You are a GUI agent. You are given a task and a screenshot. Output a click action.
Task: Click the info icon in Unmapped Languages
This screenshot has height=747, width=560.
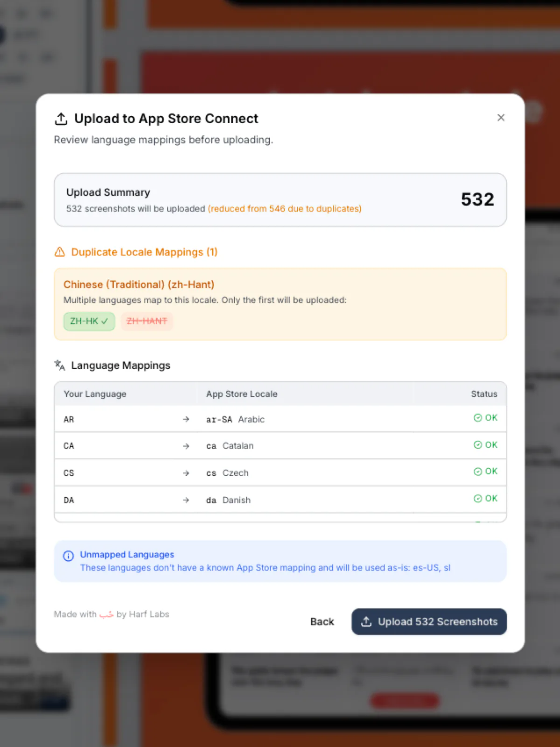pyautogui.click(x=69, y=556)
